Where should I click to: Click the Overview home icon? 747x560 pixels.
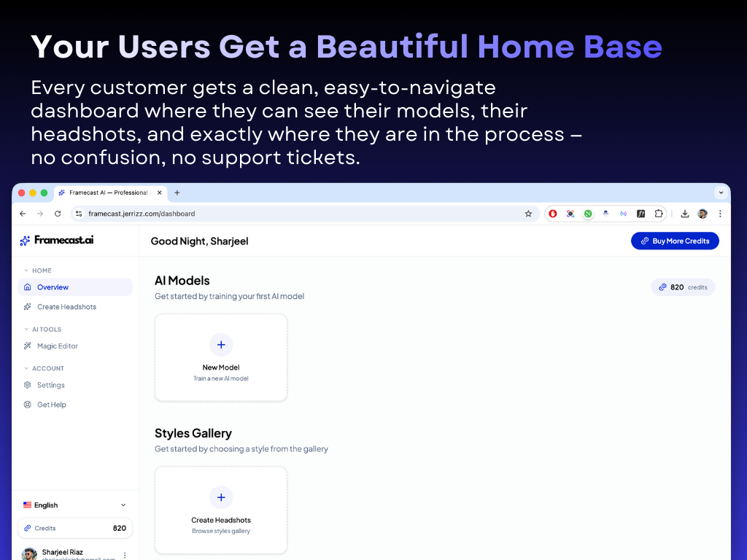point(27,287)
